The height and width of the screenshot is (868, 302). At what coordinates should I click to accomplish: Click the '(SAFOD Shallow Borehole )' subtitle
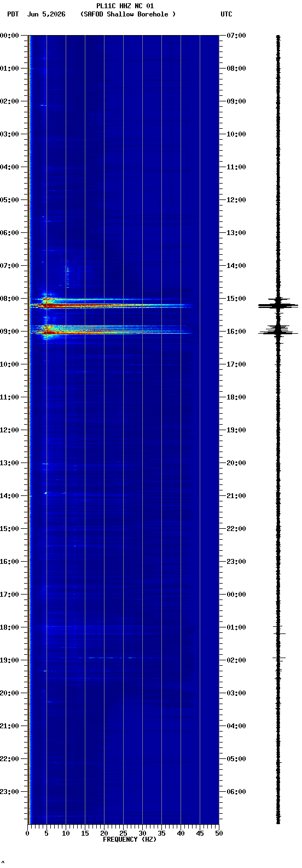128,14
